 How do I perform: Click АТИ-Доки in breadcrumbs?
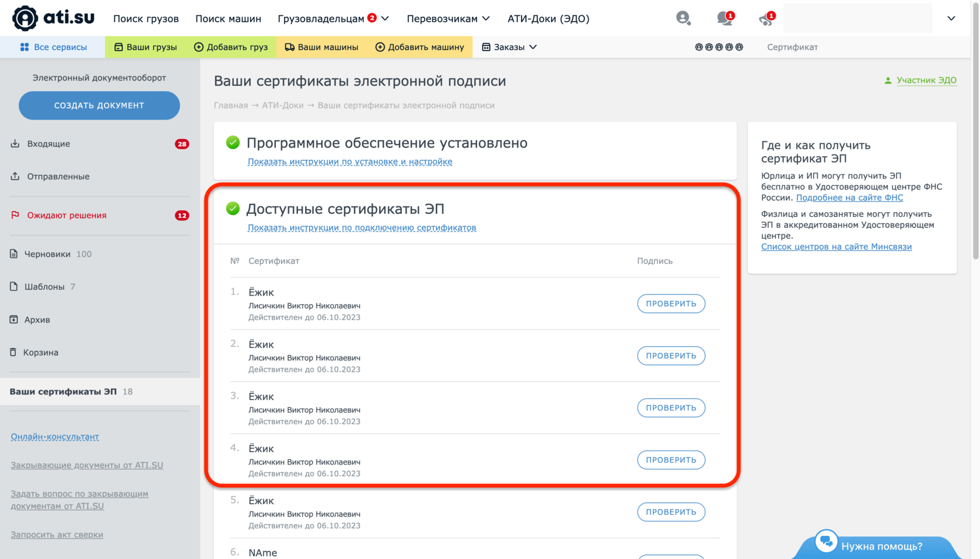point(283,106)
